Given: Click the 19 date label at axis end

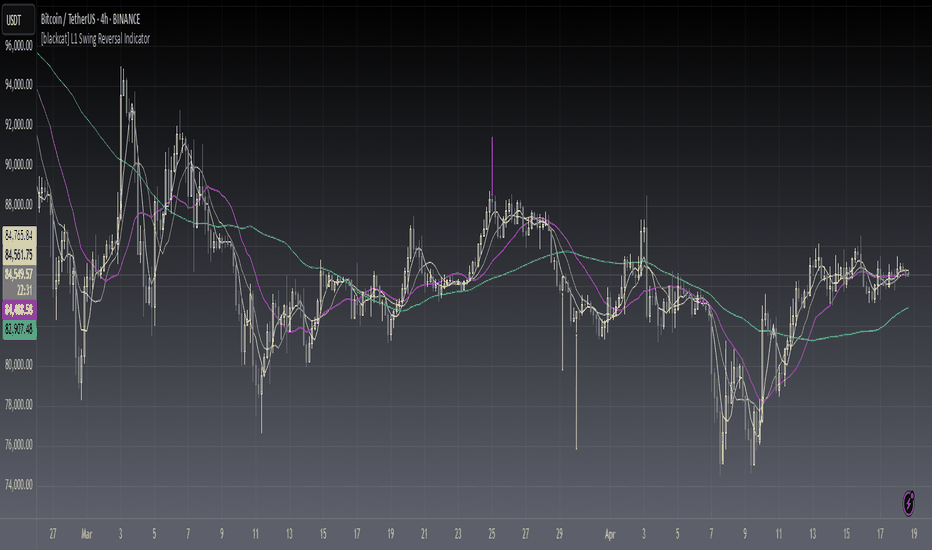Looking at the screenshot, I should pos(914,534).
